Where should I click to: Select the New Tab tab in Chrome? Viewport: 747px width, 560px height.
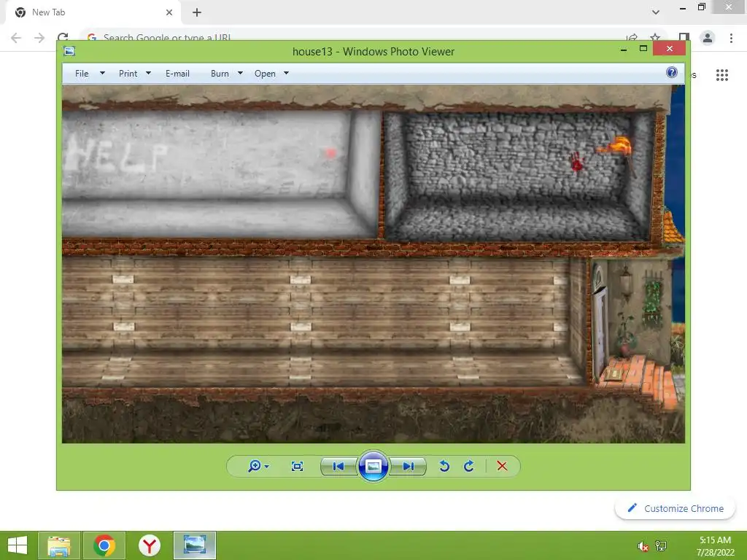(x=93, y=12)
